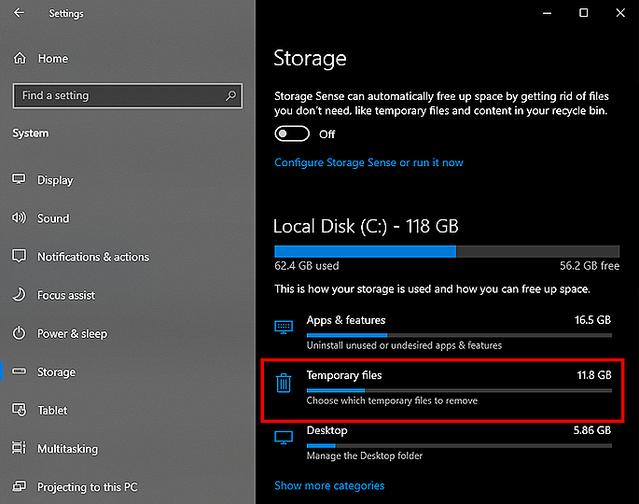The height and width of the screenshot is (504, 639).
Task: Click the Temporary files trash icon
Action: [283, 383]
